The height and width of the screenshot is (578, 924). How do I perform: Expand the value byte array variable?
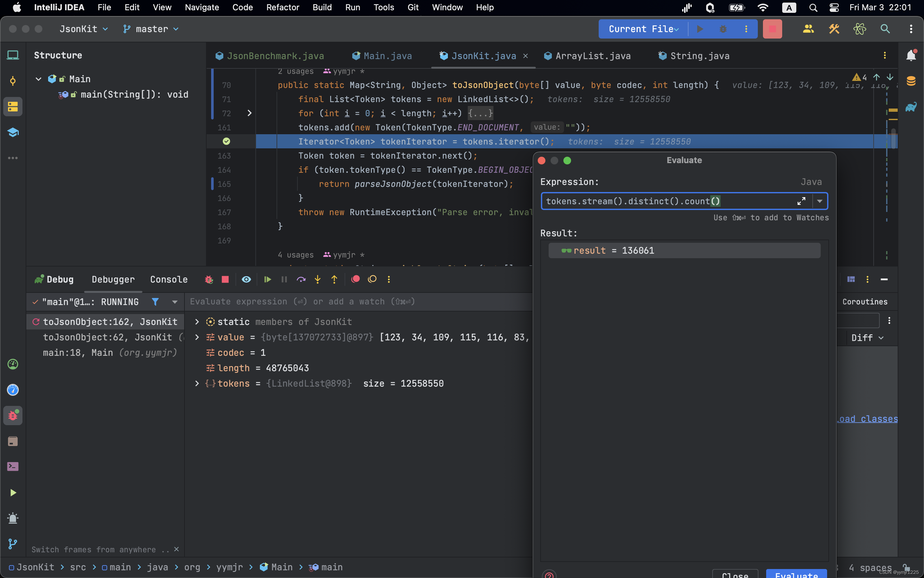tap(197, 337)
